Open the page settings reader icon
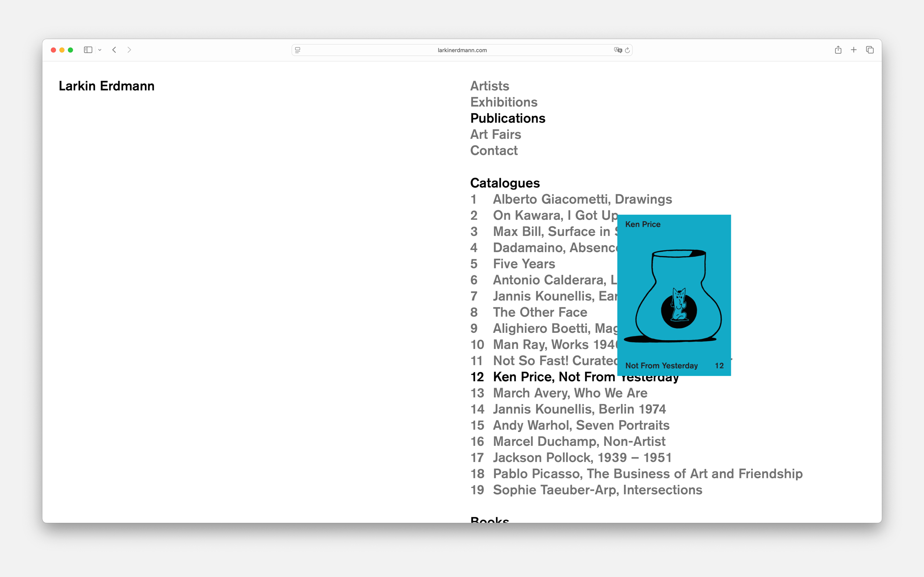The image size is (924, 577). pyautogui.click(x=298, y=50)
